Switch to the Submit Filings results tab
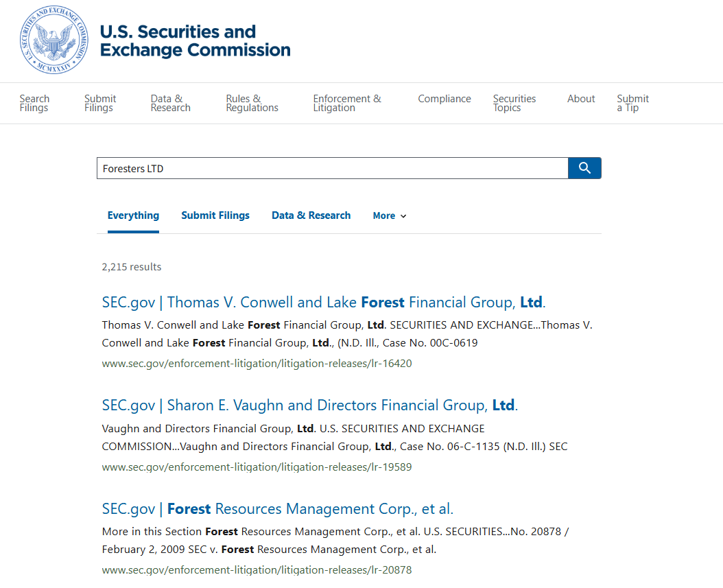 coord(215,215)
